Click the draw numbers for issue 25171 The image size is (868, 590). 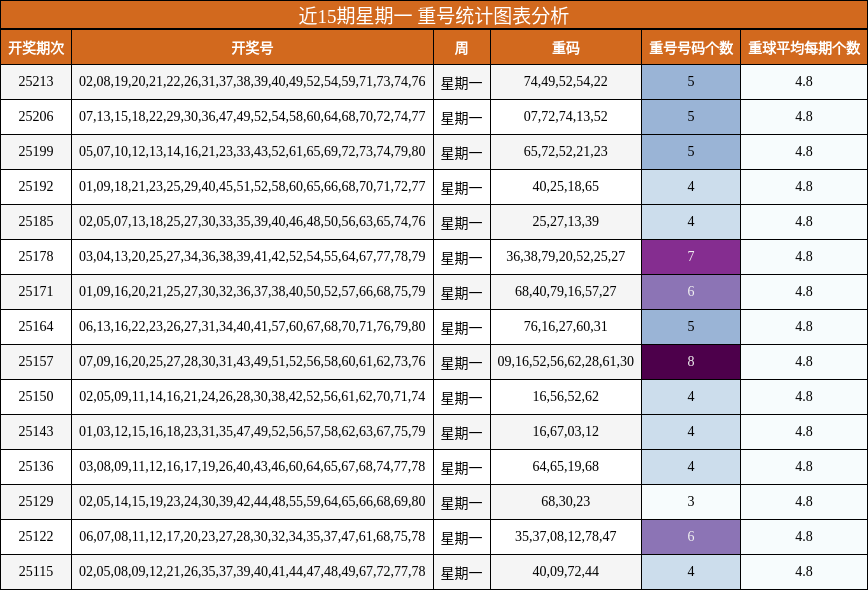[252, 291]
